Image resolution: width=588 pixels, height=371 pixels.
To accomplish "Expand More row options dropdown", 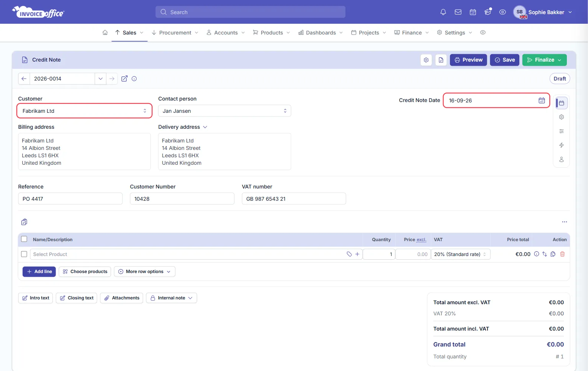I will (145, 272).
